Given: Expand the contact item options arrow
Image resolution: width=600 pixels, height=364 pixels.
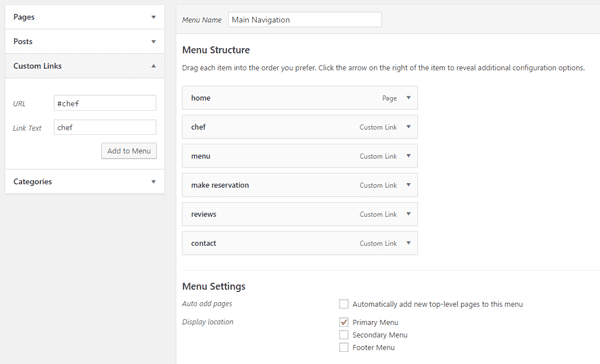Looking at the screenshot, I should [x=408, y=243].
